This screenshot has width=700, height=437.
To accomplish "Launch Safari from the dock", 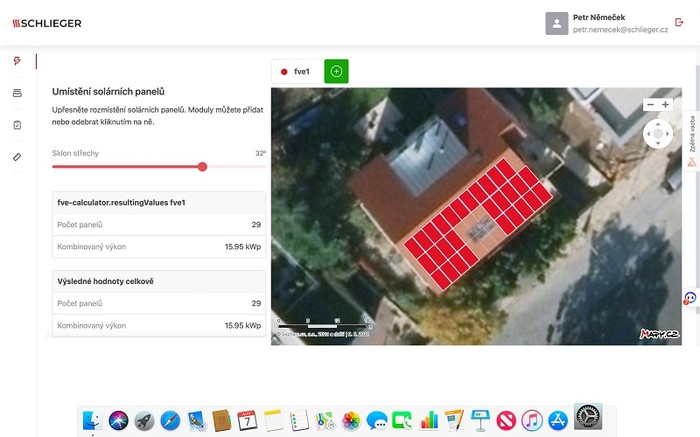I will click(x=170, y=421).
